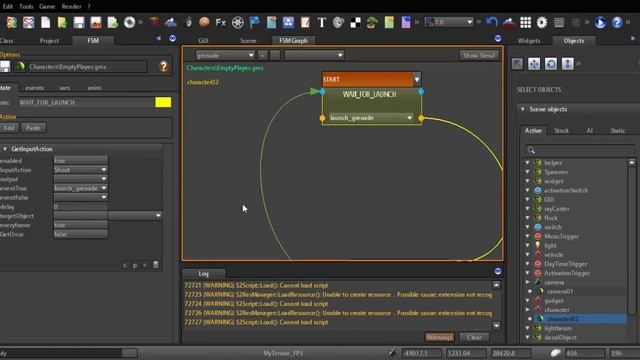640x360 pixels.
Task: Click the trash delete icon under action list
Action: click(x=156, y=265)
